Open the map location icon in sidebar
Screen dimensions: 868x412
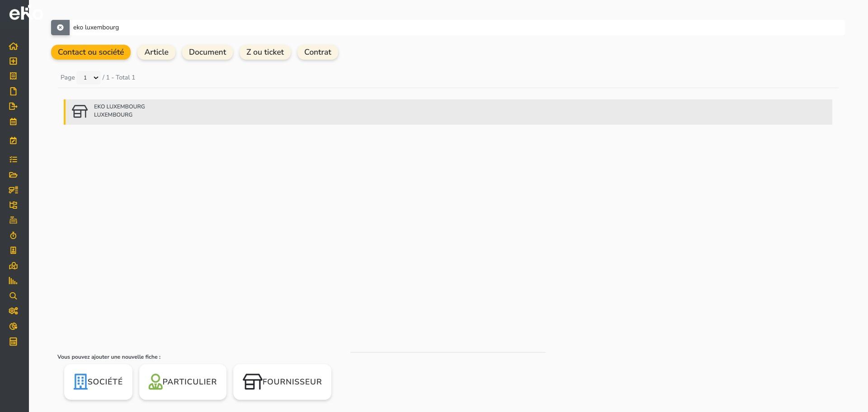(x=13, y=266)
